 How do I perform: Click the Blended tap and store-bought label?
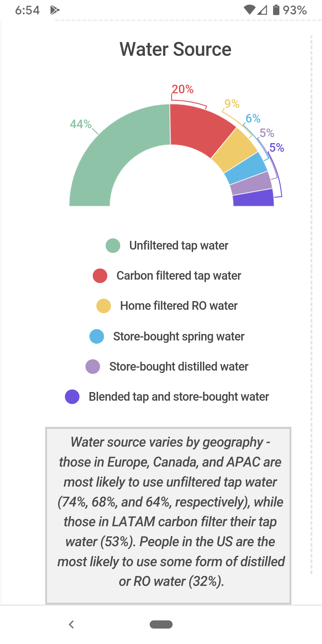179,397
